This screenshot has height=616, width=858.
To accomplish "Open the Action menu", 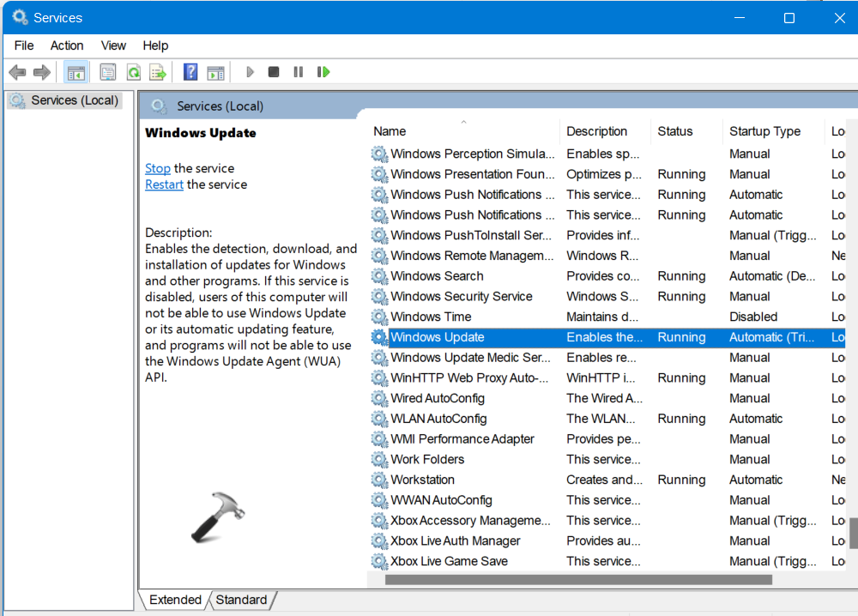I will [66, 45].
